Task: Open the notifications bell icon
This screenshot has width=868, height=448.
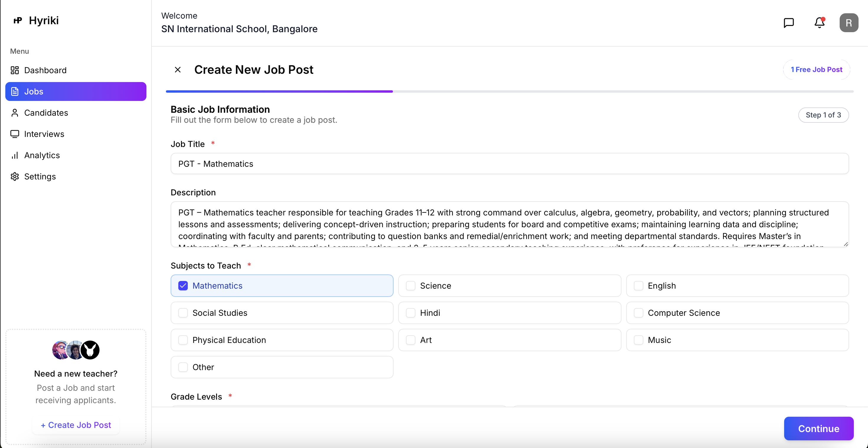Action: click(819, 22)
